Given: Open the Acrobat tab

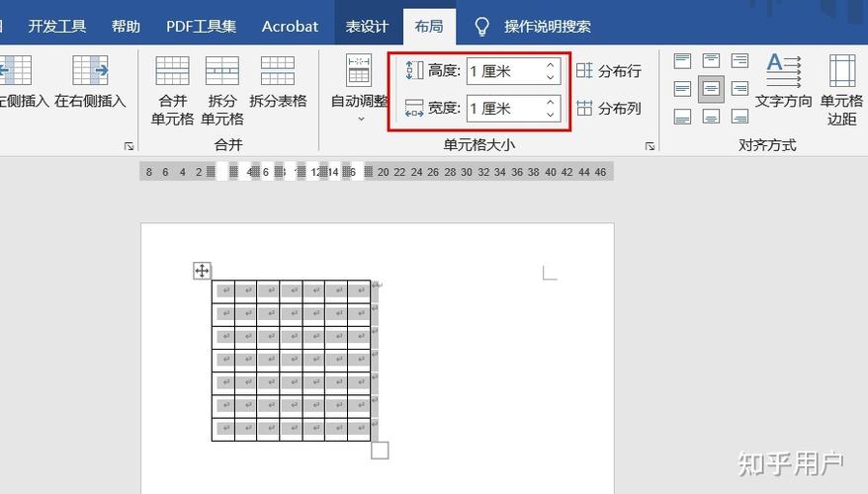Looking at the screenshot, I should click(x=290, y=26).
